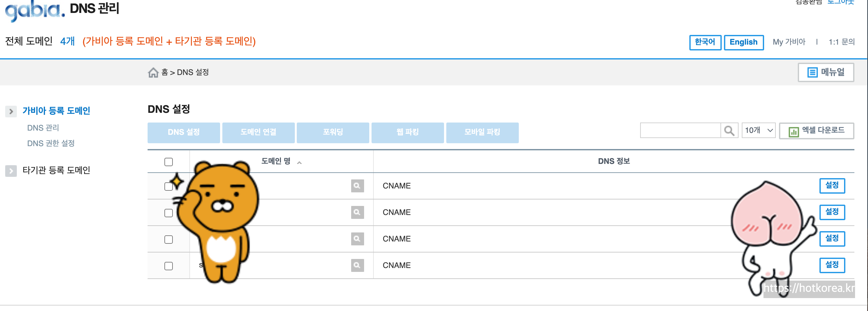The width and height of the screenshot is (868, 311).
Task: Check the fourth domain row checkbox
Action: pos(169,266)
